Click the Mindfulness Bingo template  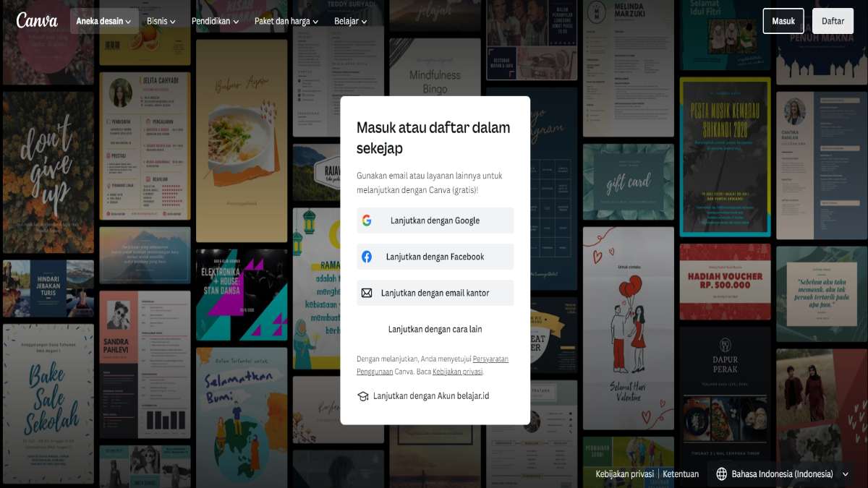[435, 67]
